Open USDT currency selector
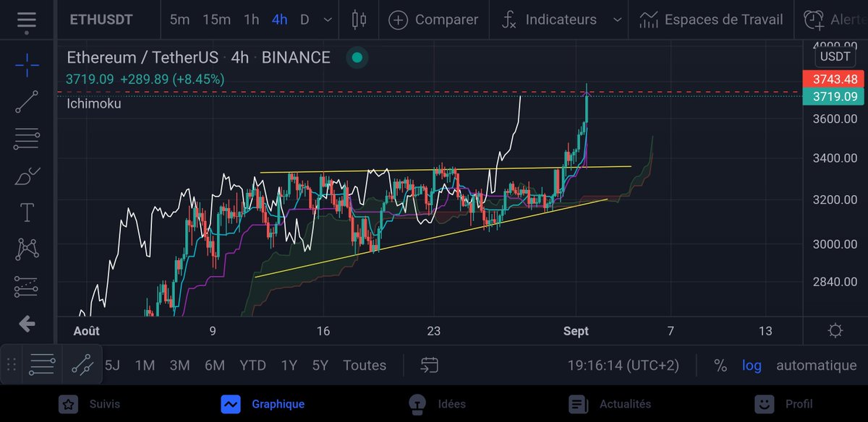This screenshot has height=422, width=868. tap(835, 56)
